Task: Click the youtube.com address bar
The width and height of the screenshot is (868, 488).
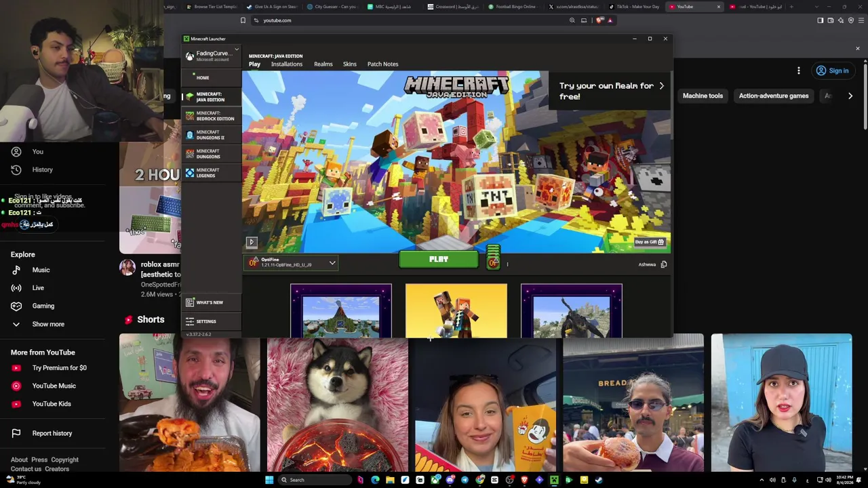Action: (407, 20)
